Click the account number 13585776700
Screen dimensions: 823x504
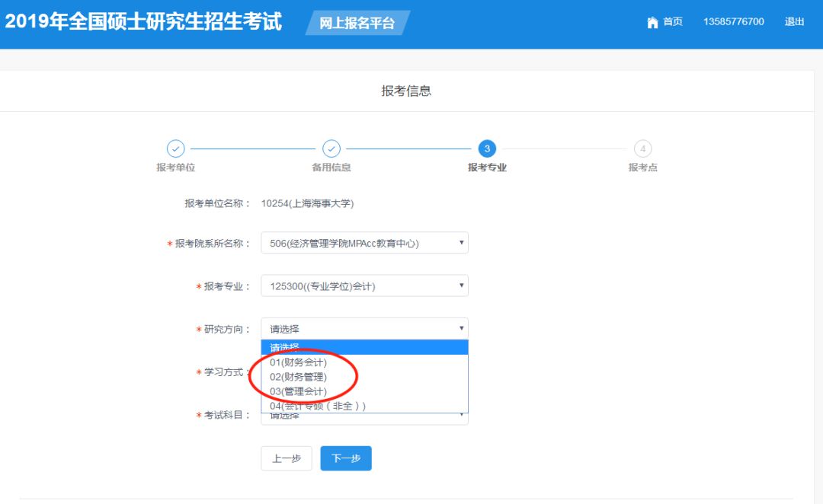coord(733,22)
